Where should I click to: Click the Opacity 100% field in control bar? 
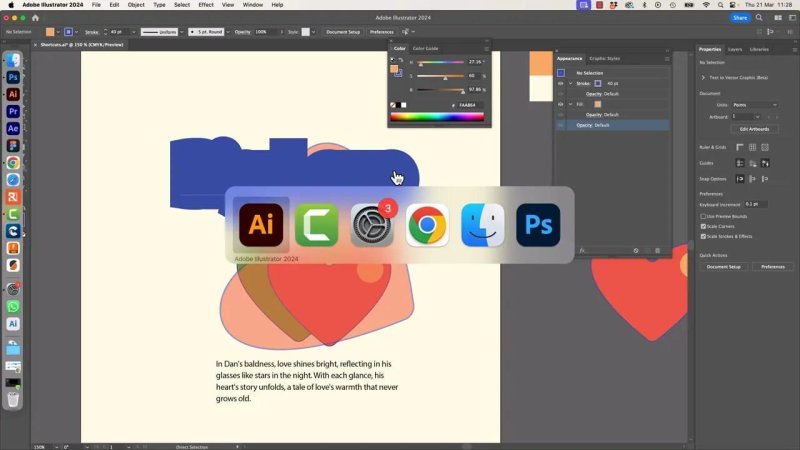265,32
